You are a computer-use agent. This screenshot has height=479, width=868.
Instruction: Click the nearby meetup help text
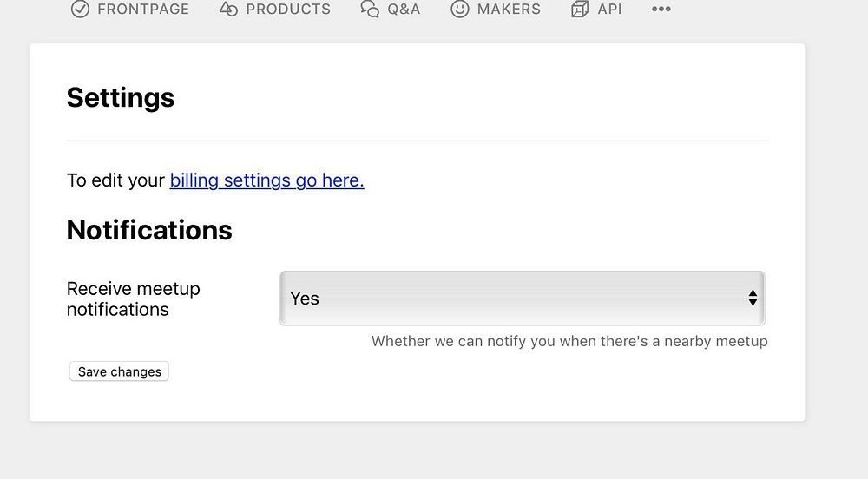(569, 341)
